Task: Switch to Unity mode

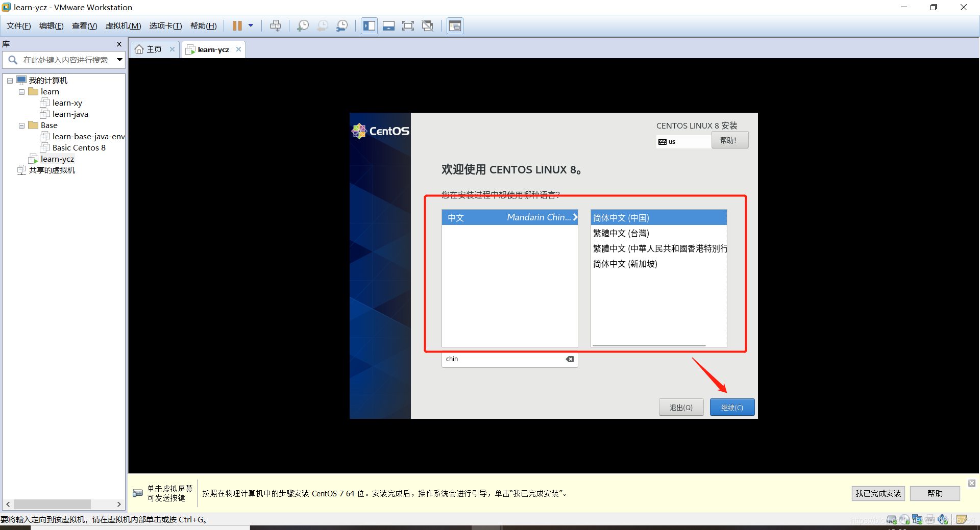Action: click(x=428, y=26)
